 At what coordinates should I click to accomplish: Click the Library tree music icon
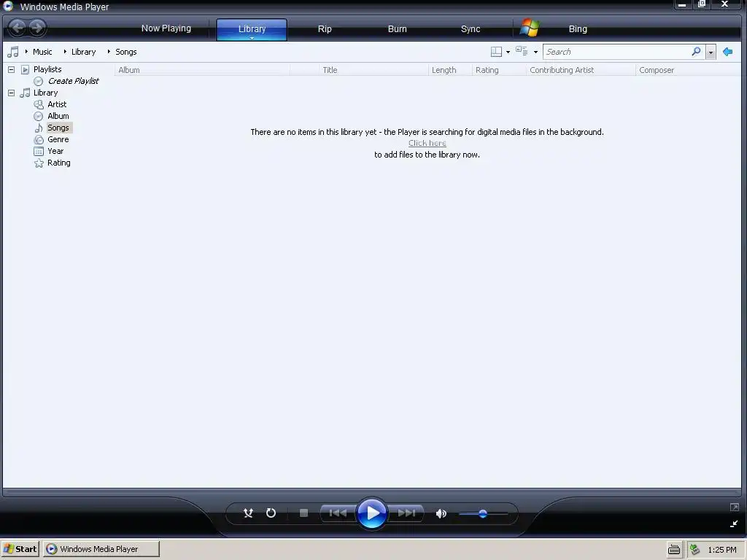click(25, 93)
